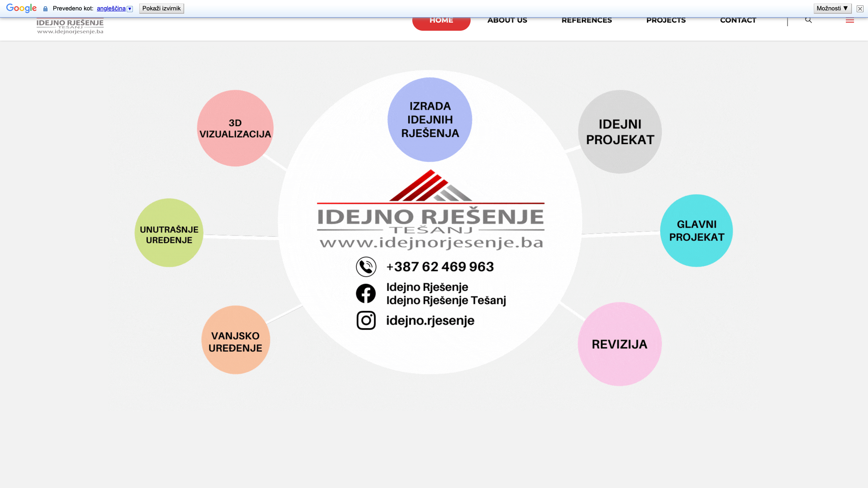This screenshot has height=488, width=868.
Task: Click the Google logo in the translate bar
Action: pos(21,9)
